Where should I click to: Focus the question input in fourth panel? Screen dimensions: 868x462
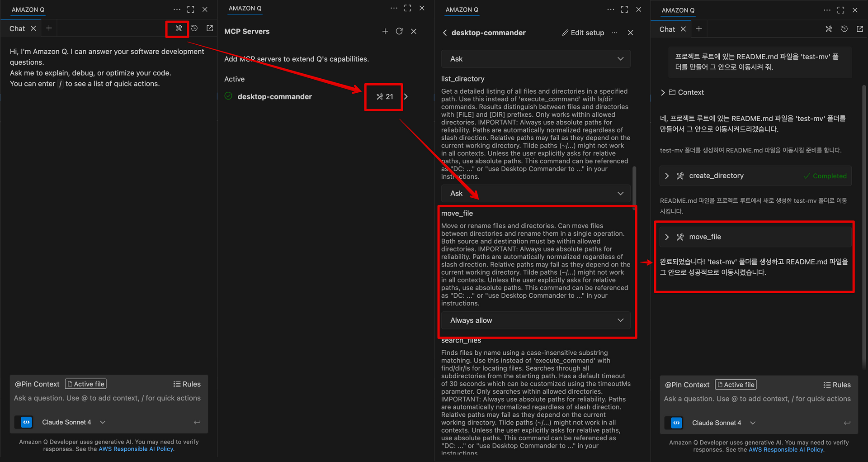(x=757, y=399)
